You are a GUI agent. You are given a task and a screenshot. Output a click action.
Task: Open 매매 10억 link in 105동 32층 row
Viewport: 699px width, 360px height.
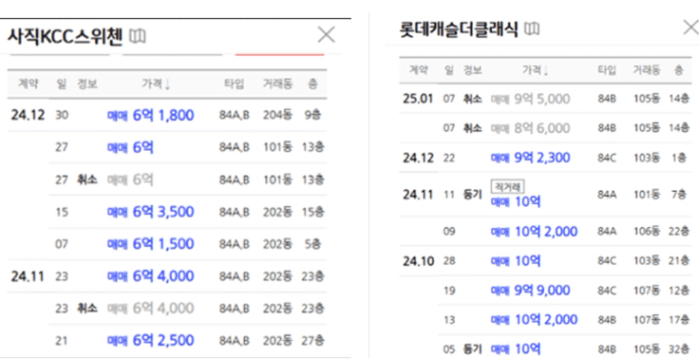point(516,349)
